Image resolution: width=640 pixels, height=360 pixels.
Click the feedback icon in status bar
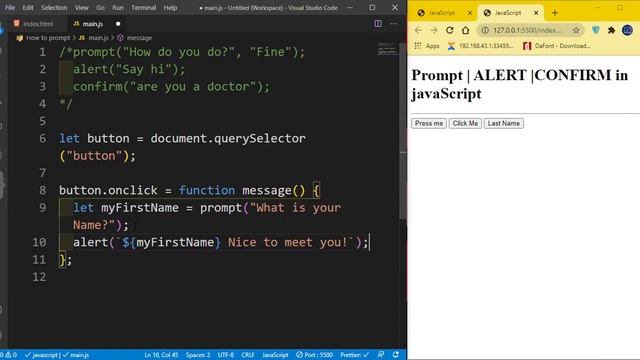pos(380,355)
